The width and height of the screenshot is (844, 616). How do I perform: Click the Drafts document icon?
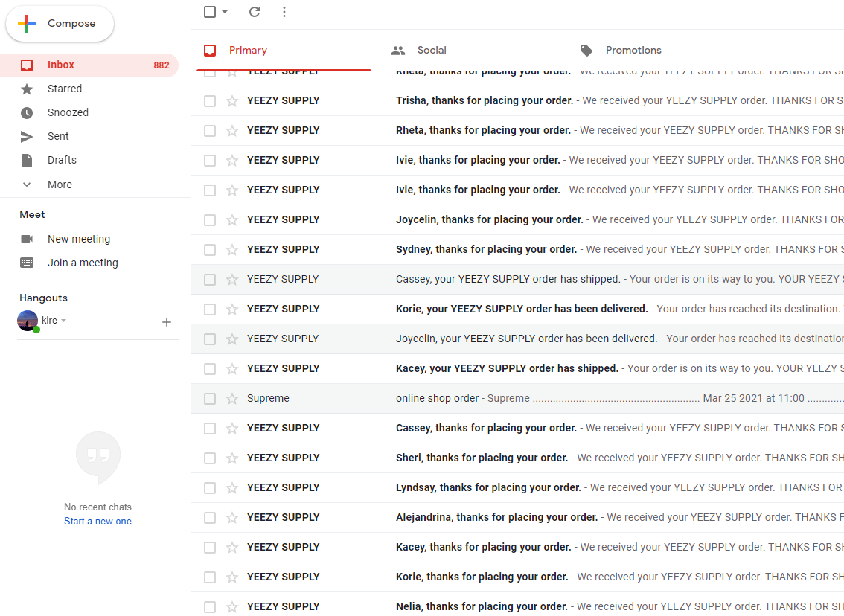point(26,160)
